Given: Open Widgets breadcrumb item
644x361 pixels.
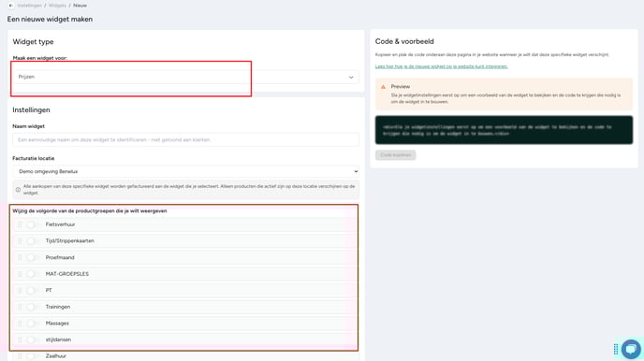Looking at the screenshot, I should click(x=57, y=6).
